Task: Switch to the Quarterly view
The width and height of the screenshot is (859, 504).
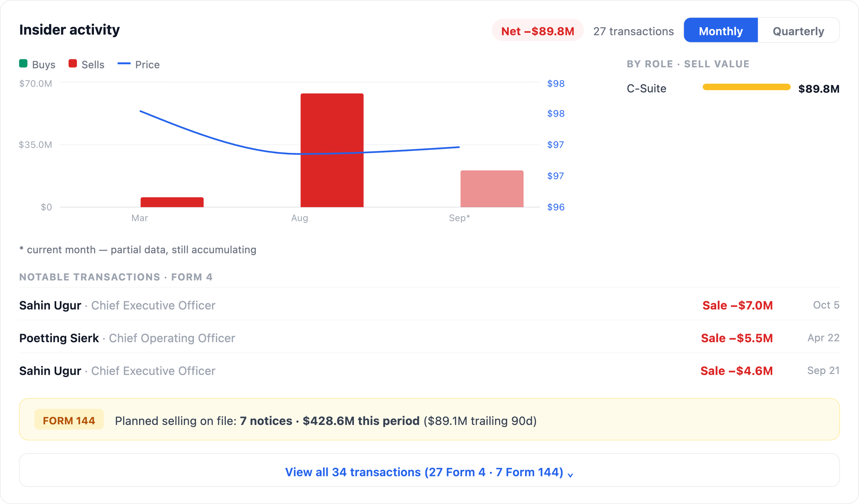Action: [x=799, y=31]
